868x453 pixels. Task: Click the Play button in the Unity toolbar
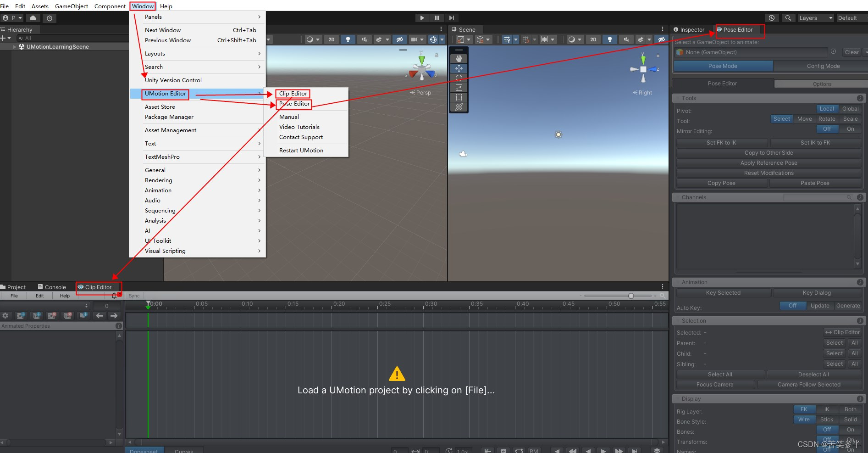pos(422,18)
